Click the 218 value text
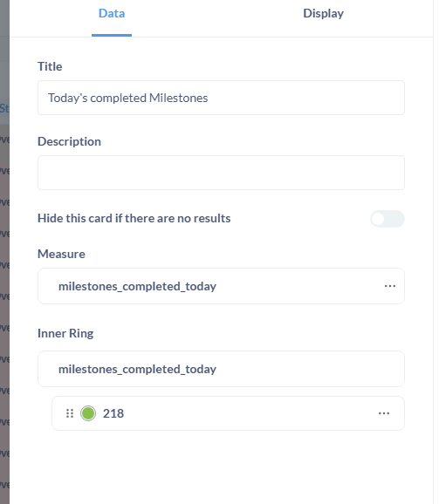439x504 pixels. tap(113, 413)
